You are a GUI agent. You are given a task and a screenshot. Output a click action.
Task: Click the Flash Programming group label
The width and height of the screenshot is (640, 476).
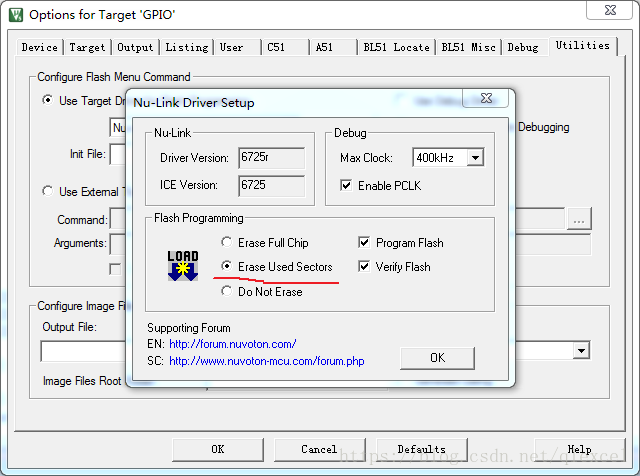[198, 218]
